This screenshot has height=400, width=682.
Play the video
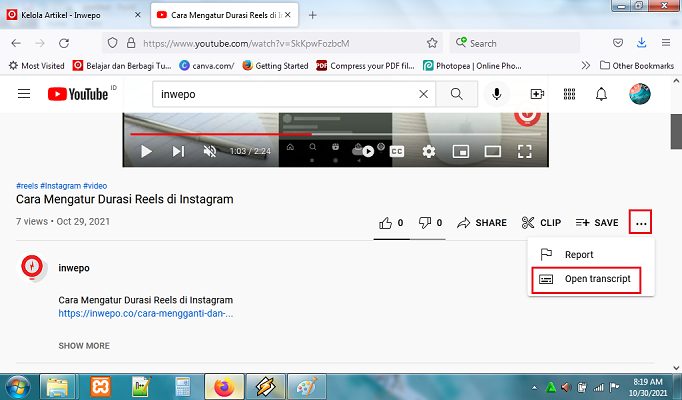(146, 151)
